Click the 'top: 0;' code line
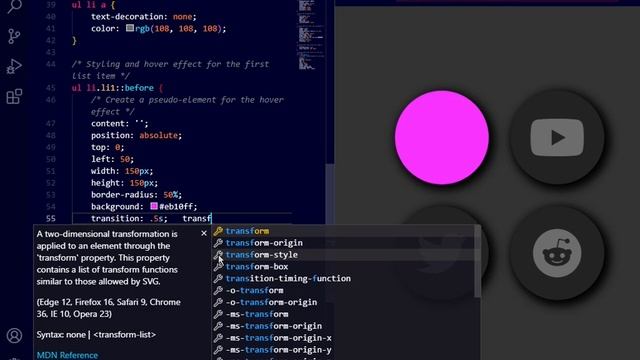640x360 pixels. click(107, 147)
